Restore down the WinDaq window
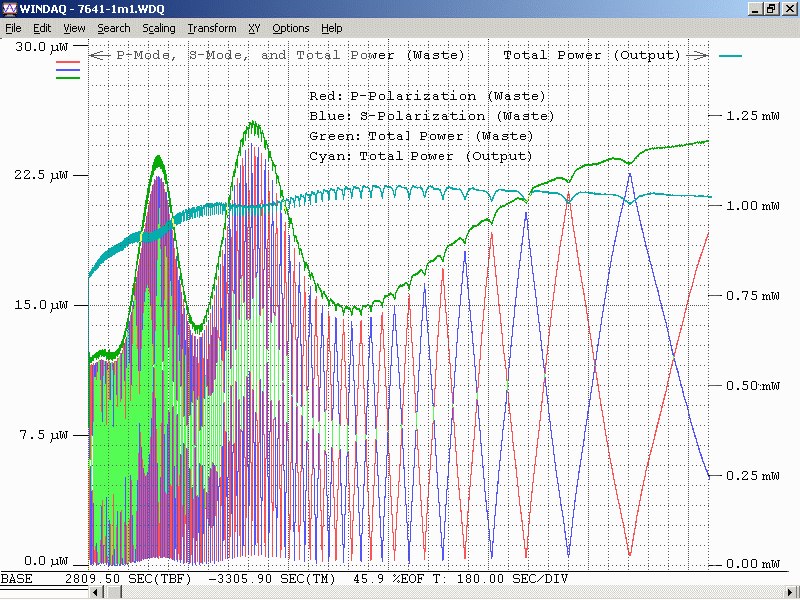Image resolution: width=800 pixels, height=600 pixels. click(x=771, y=9)
